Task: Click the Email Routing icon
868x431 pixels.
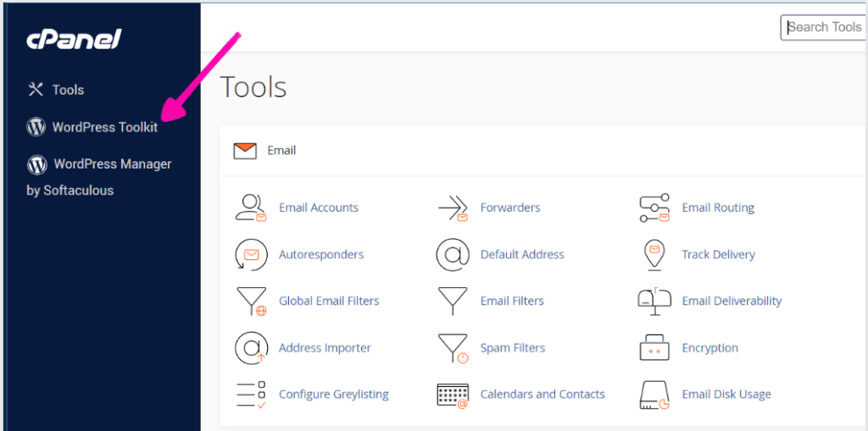Action: tap(654, 208)
